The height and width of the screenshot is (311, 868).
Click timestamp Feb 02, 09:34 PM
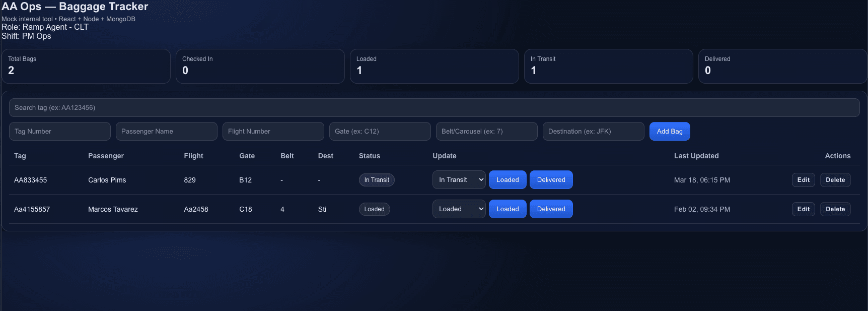(702, 209)
